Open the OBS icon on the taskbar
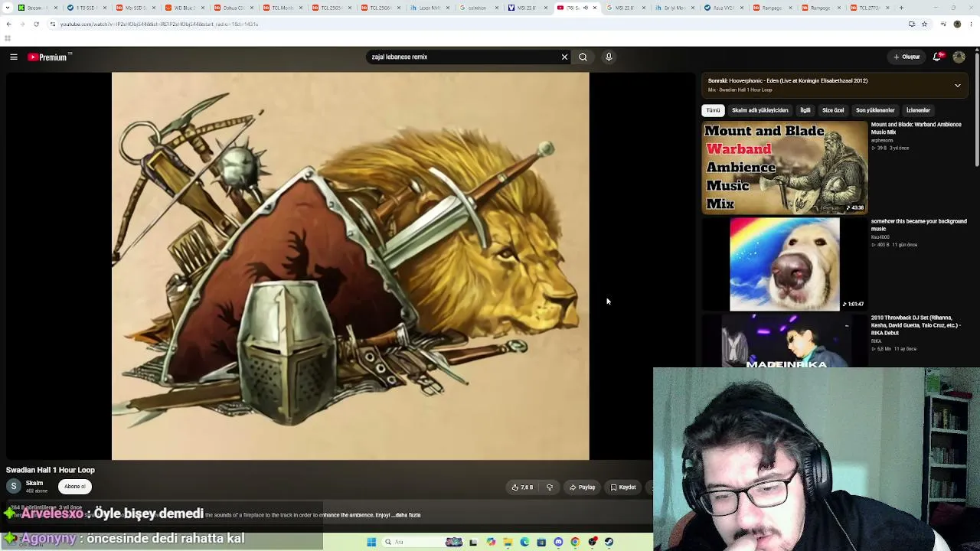Viewport: 980px width, 551px height. [592, 542]
